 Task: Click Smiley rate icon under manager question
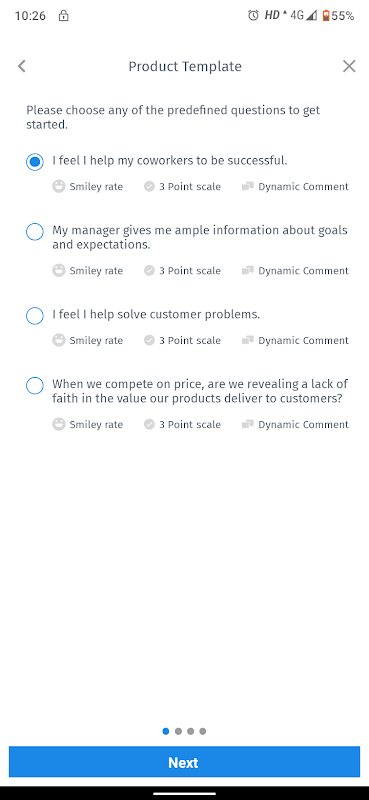pyautogui.click(x=59, y=270)
